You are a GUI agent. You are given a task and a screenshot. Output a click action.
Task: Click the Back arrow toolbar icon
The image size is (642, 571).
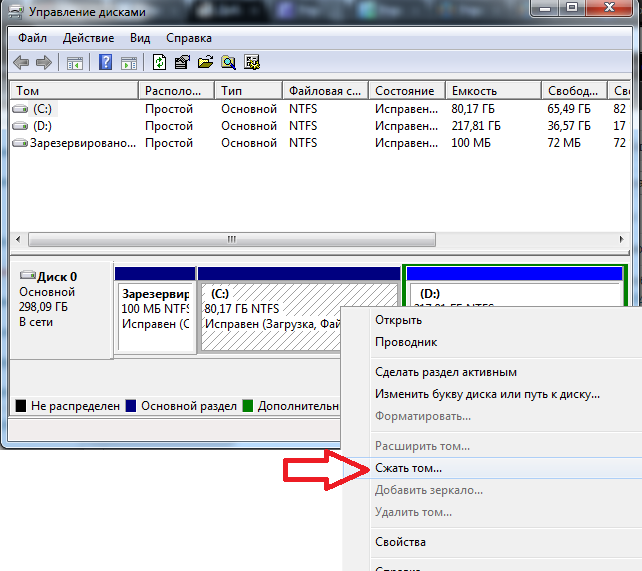tap(21, 62)
